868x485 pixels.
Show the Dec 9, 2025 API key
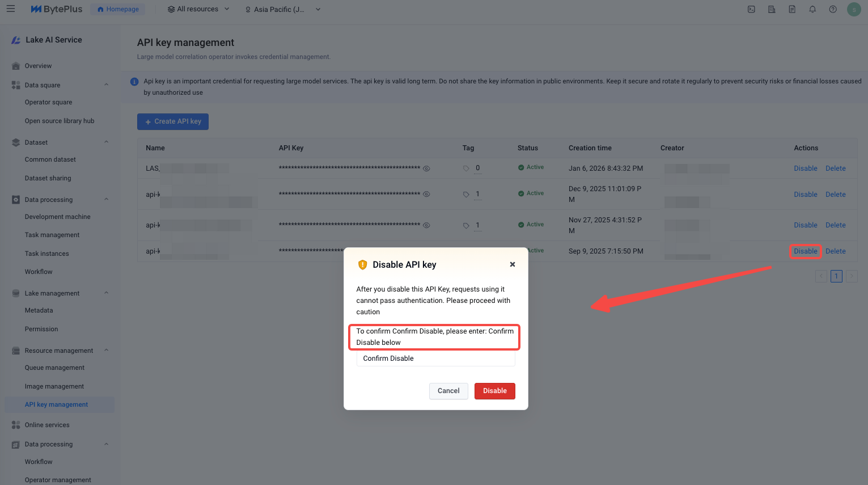click(x=426, y=195)
